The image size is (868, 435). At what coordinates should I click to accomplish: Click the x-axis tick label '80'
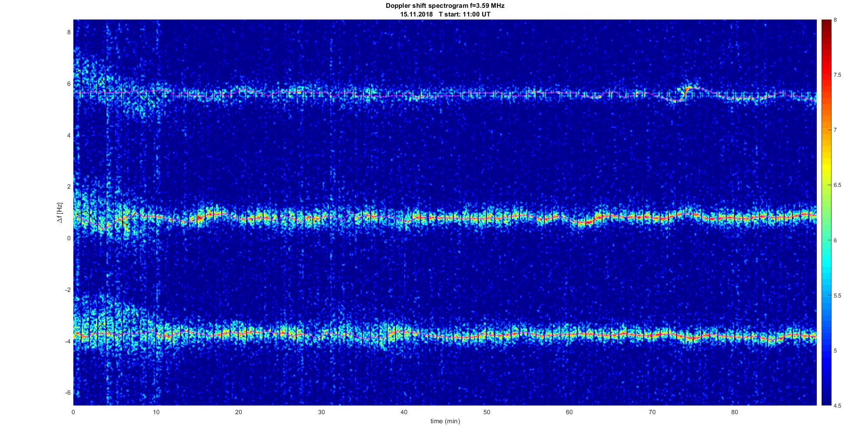pos(734,412)
